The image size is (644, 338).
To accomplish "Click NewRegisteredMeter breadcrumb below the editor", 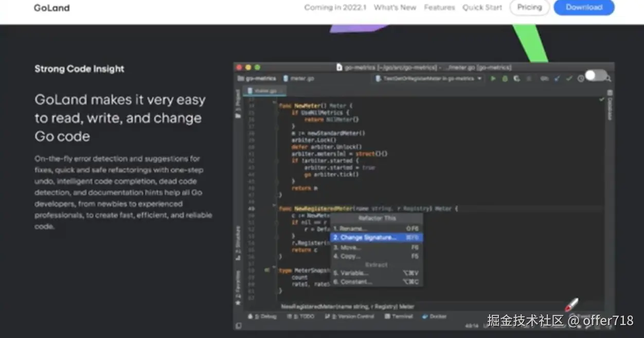I will pyautogui.click(x=348, y=307).
